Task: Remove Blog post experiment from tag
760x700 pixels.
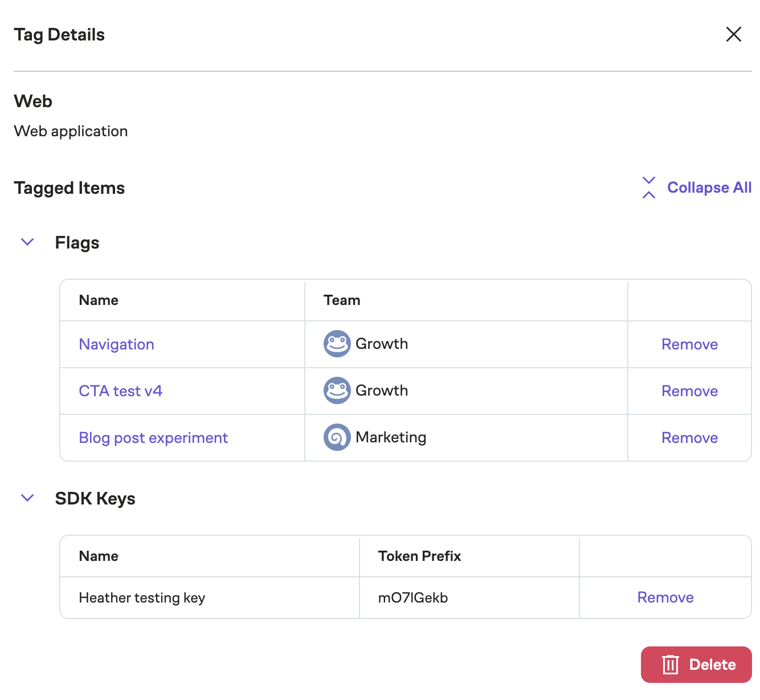Action: click(689, 438)
